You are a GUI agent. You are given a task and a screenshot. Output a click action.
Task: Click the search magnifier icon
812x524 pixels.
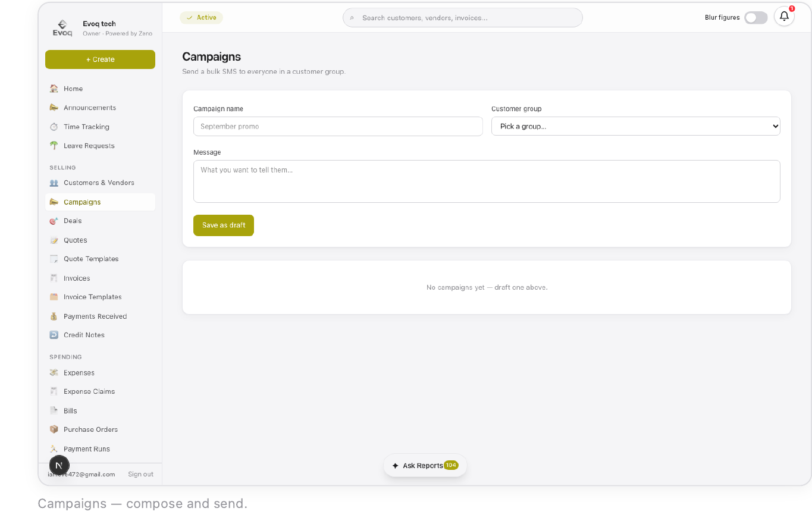tap(352, 18)
